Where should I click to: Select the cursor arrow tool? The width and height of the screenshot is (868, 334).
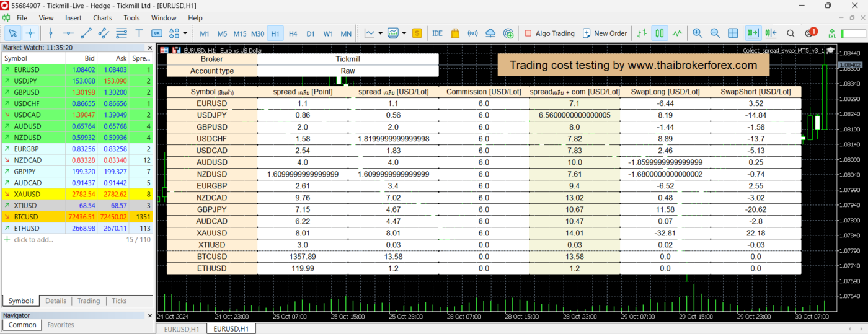(x=13, y=33)
